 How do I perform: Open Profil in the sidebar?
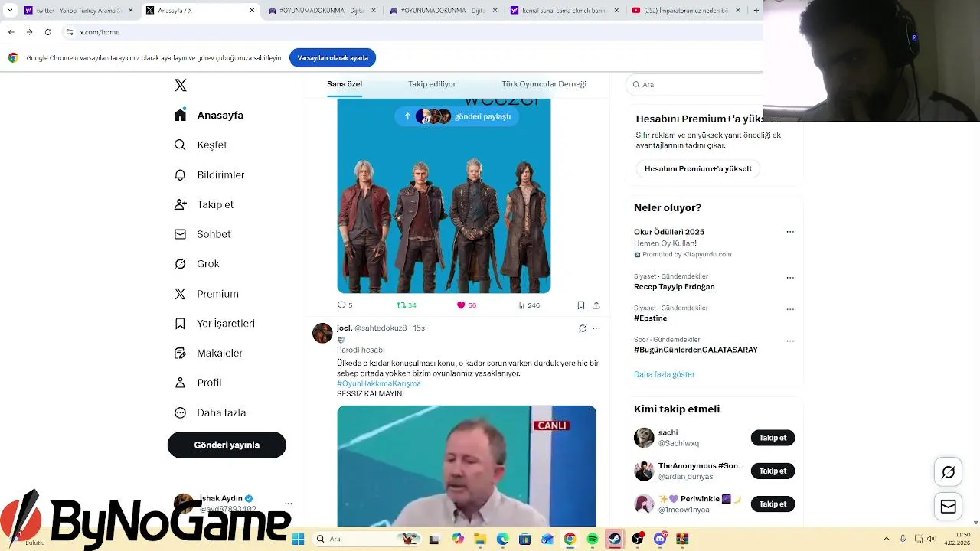coord(198,383)
